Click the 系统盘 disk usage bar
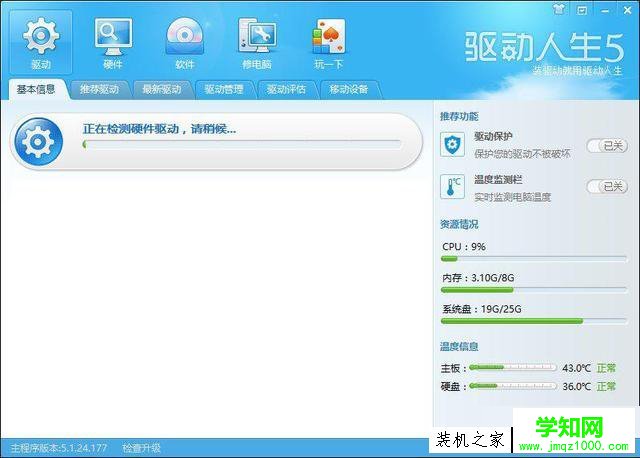This screenshot has height=458, width=640. pyautogui.click(x=534, y=321)
